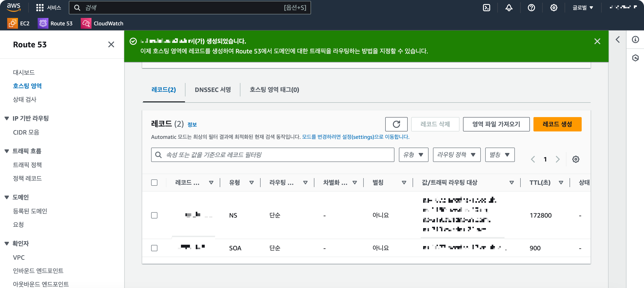Screen dimensions: 644x288
Task: Select the SOA record checkbox
Action: [x=154, y=248]
